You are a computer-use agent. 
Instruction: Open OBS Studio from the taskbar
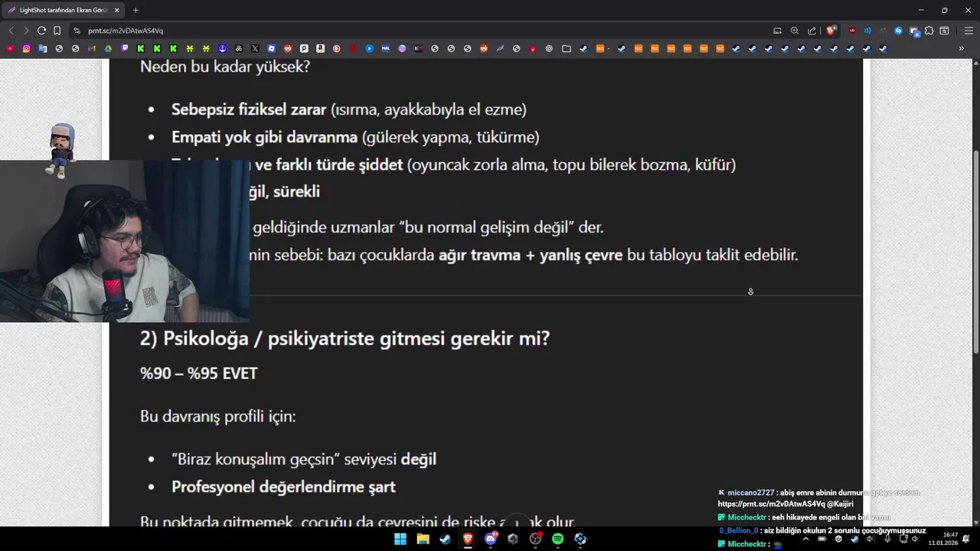[535, 539]
